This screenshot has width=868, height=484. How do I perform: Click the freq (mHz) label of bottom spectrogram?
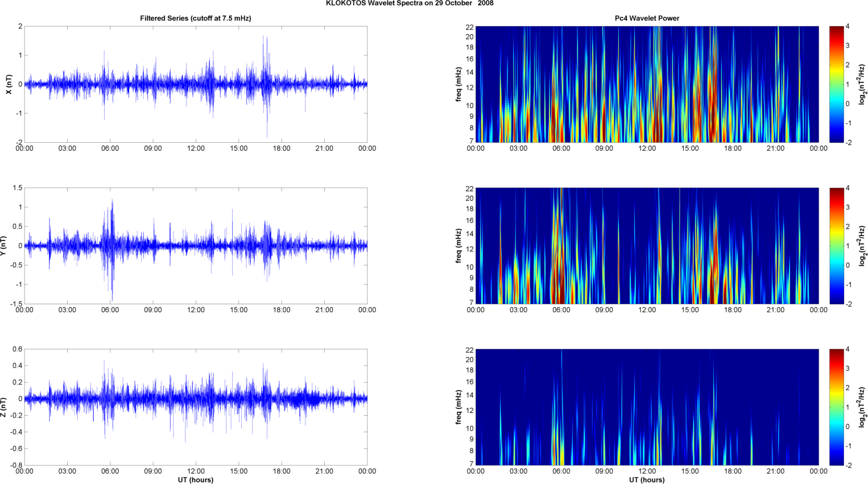click(458, 407)
